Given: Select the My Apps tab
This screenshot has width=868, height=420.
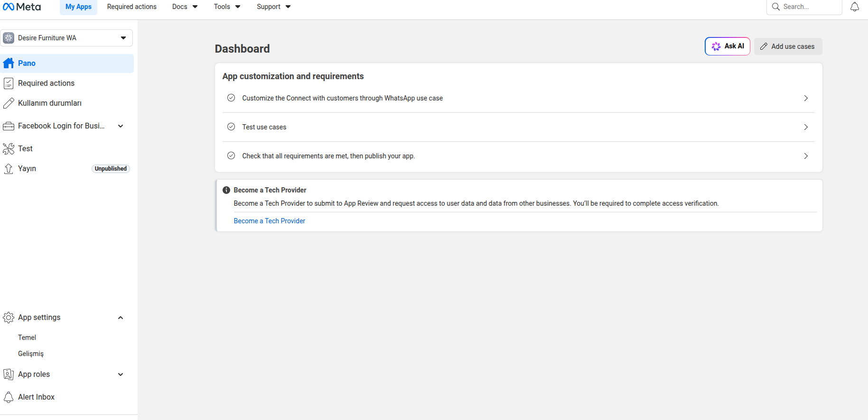Looking at the screenshot, I should (78, 7).
